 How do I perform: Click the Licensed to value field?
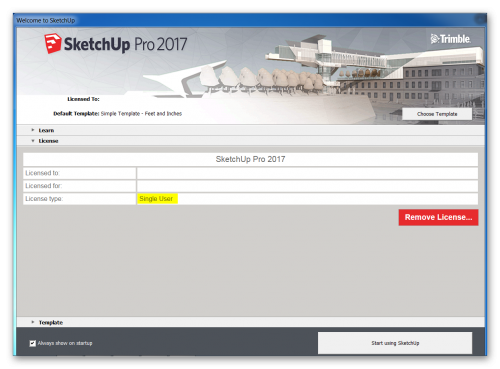tap(307, 173)
